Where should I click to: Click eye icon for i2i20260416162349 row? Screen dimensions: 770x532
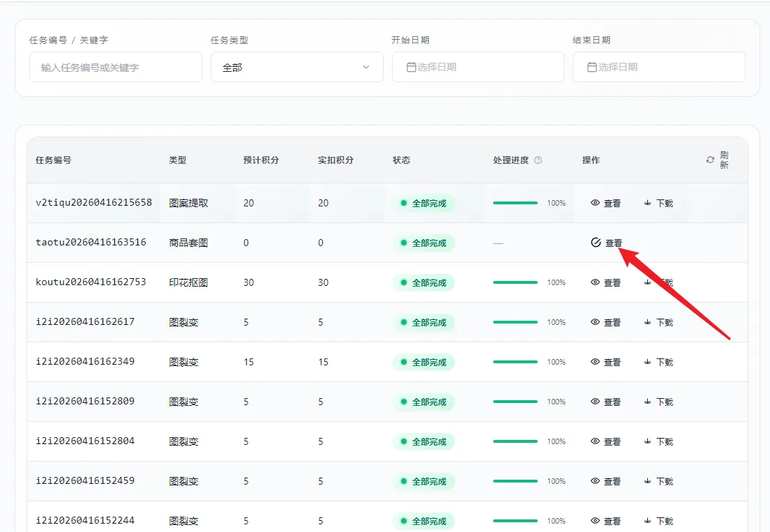click(x=595, y=363)
